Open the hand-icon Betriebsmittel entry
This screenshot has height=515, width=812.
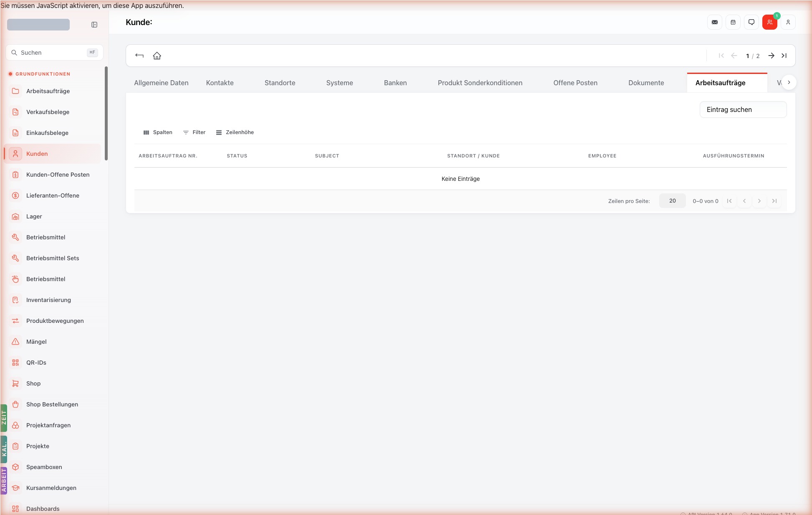click(x=53, y=279)
